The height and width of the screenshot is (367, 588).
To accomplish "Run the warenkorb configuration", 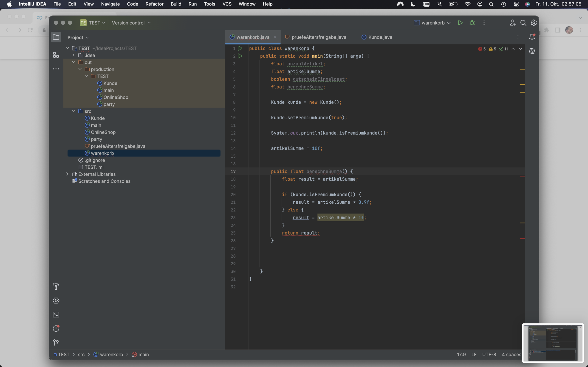I will coord(460,23).
